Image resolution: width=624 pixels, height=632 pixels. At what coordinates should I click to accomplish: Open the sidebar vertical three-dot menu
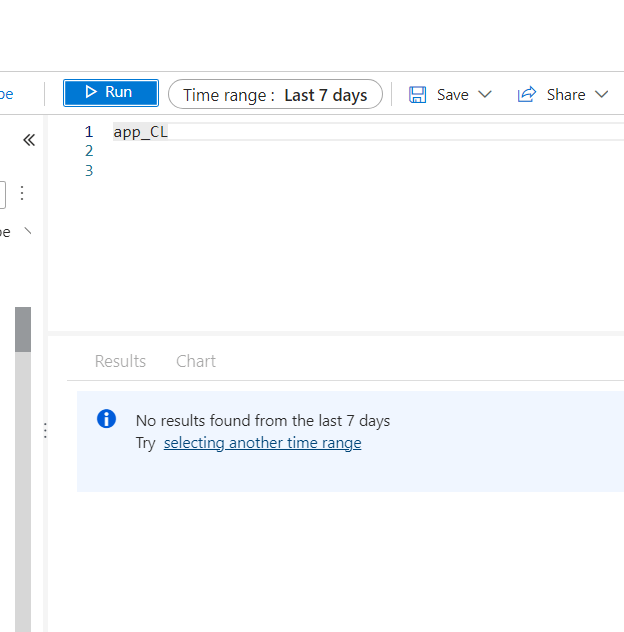coord(22,193)
